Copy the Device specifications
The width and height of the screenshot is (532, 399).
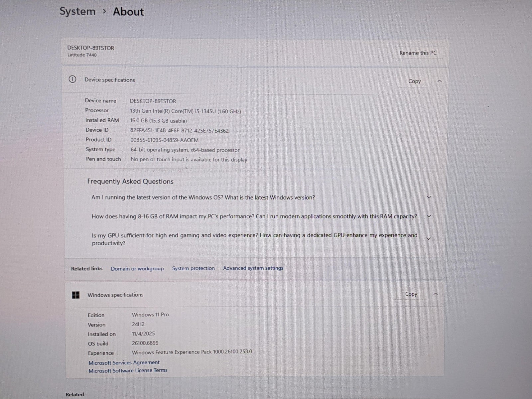tap(414, 81)
